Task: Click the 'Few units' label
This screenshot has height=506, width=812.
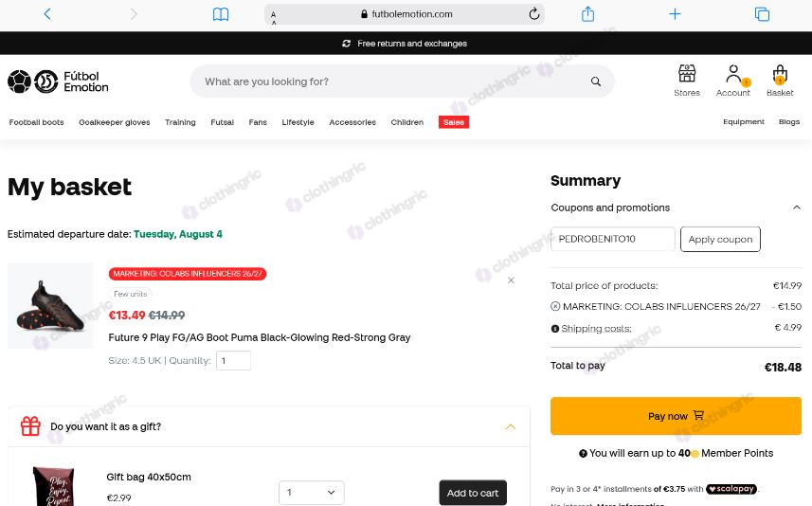Action: 131,294
